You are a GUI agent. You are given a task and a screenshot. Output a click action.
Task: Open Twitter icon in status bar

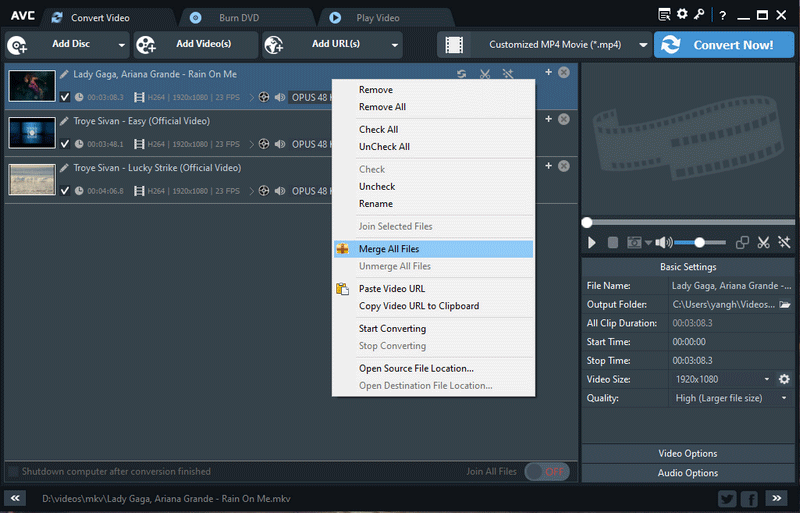click(x=727, y=499)
